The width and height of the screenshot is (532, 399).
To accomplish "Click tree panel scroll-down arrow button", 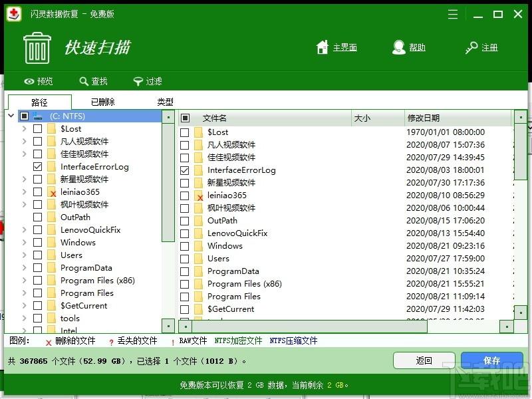I will coord(168,326).
